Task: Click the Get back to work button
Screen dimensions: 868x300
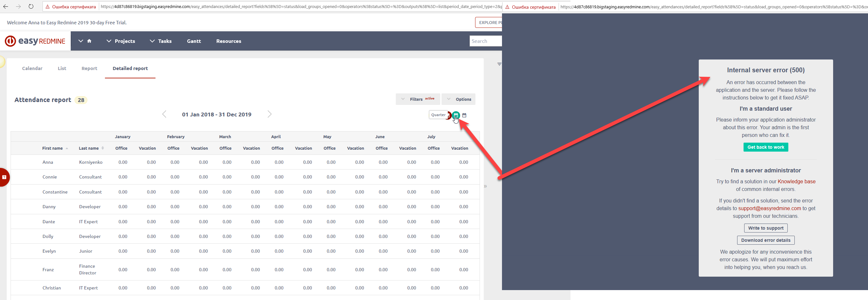Action: coord(766,147)
